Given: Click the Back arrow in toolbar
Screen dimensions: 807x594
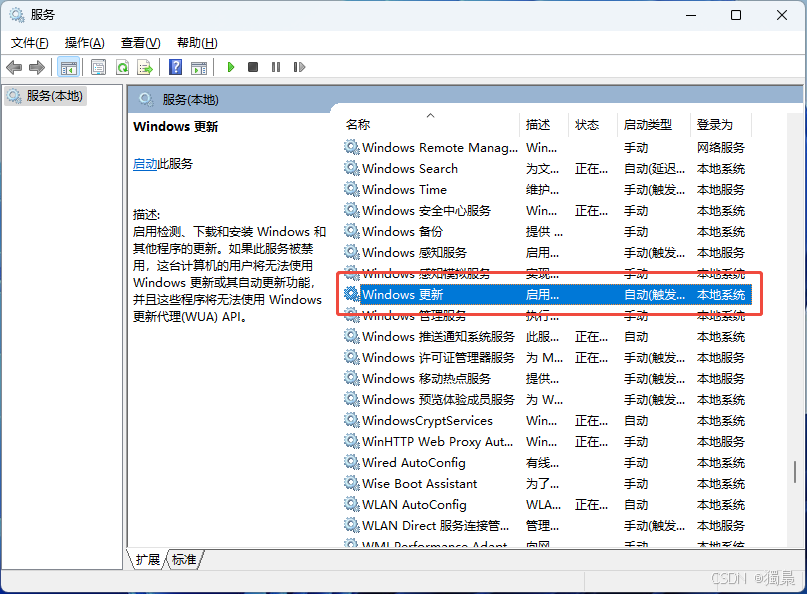Looking at the screenshot, I should [x=14, y=67].
